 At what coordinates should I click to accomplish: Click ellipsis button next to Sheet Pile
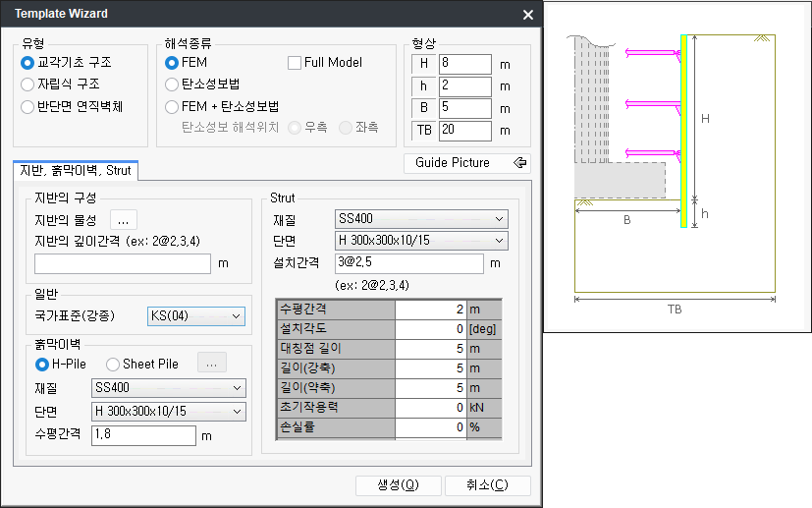pos(211,364)
